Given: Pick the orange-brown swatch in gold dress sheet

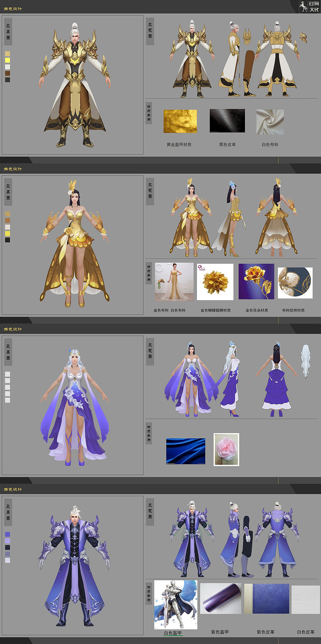Looking at the screenshot, I should pos(7,220).
